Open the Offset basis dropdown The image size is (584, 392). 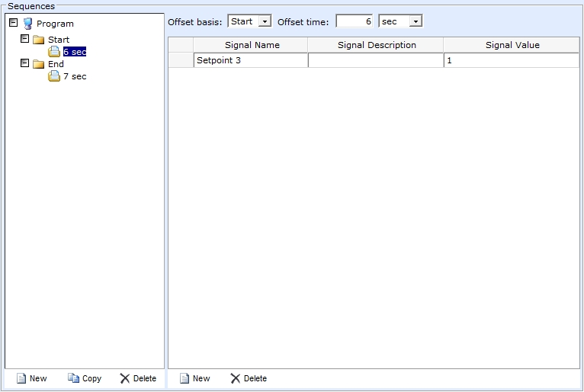[x=265, y=22]
